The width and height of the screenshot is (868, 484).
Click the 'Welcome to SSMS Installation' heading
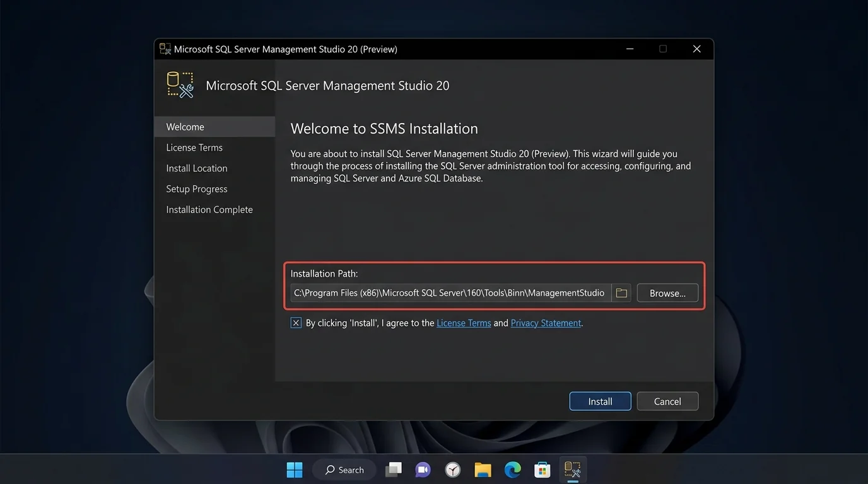tap(384, 129)
